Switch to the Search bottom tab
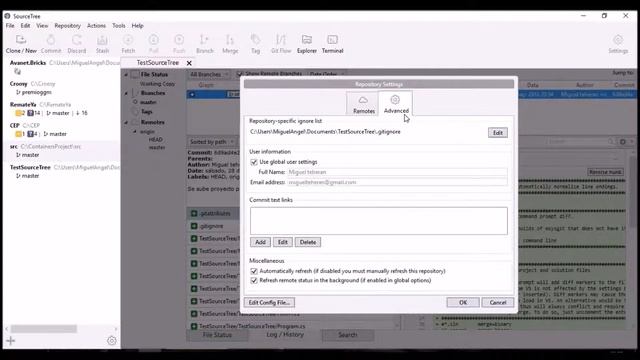640x360 pixels. pyautogui.click(x=347, y=335)
